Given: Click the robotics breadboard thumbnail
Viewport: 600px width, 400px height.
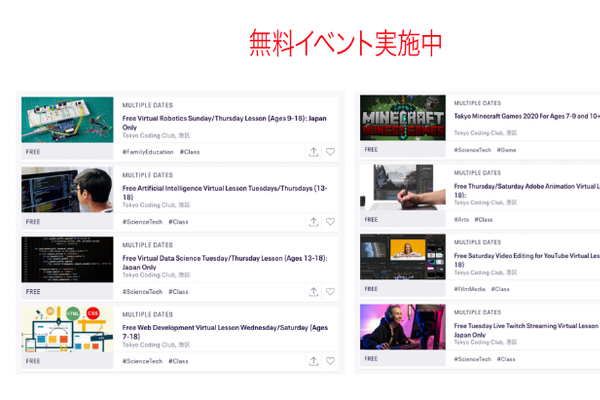Looking at the screenshot, I should [x=67, y=120].
